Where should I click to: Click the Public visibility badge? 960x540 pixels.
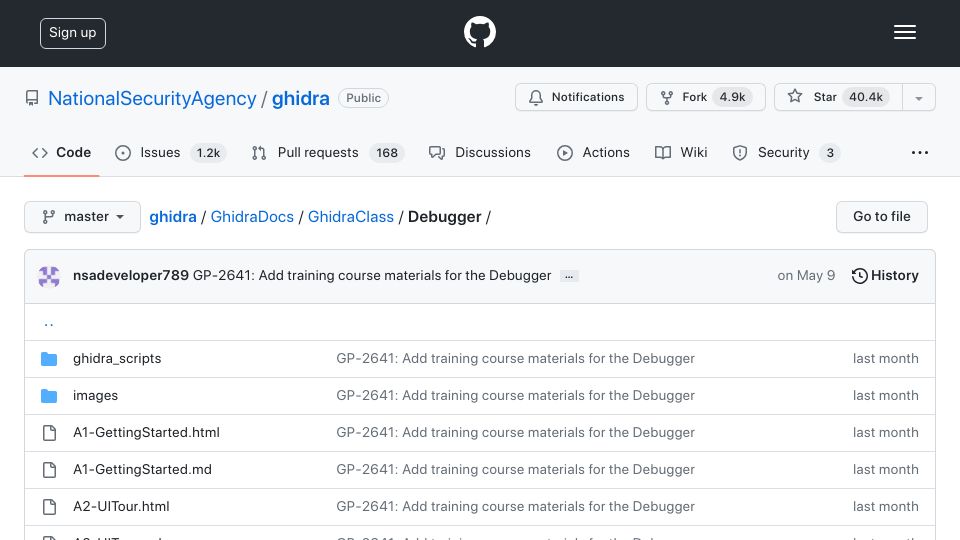coord(364,98)
